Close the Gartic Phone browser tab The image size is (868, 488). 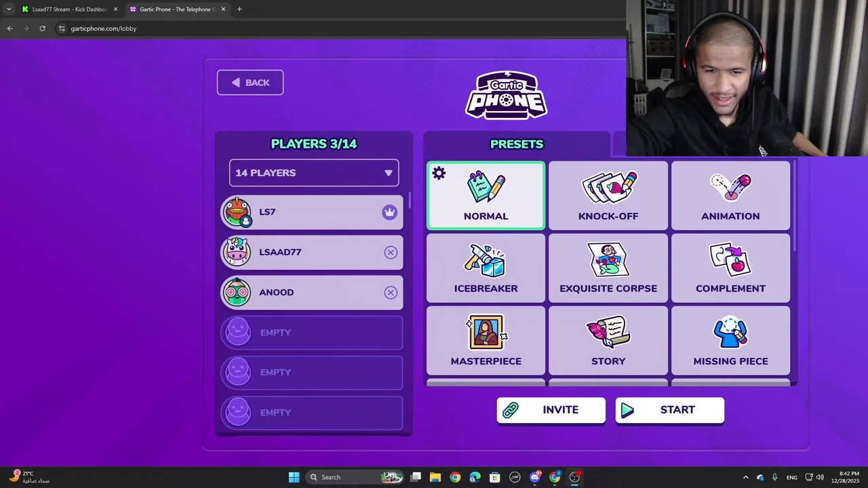pyautogui.click(x=223, y=9)
